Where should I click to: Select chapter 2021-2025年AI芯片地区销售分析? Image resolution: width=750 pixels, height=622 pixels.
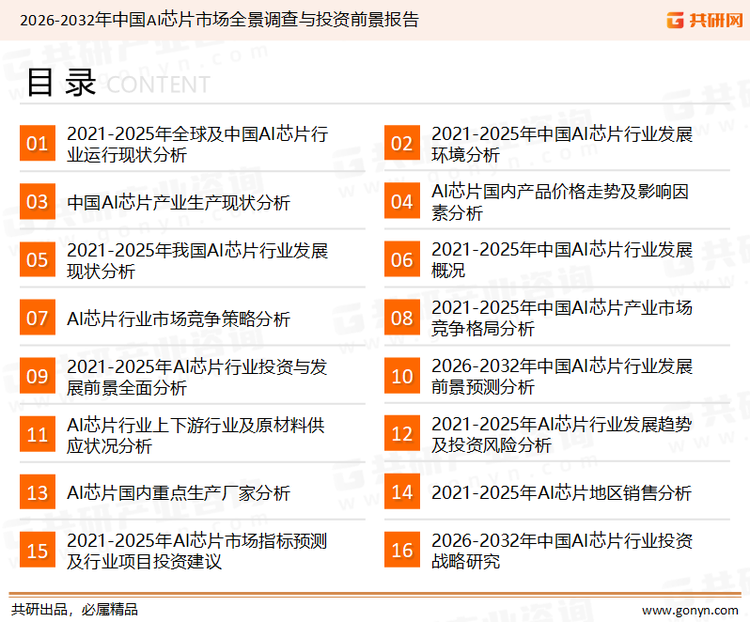coord(562,493)
